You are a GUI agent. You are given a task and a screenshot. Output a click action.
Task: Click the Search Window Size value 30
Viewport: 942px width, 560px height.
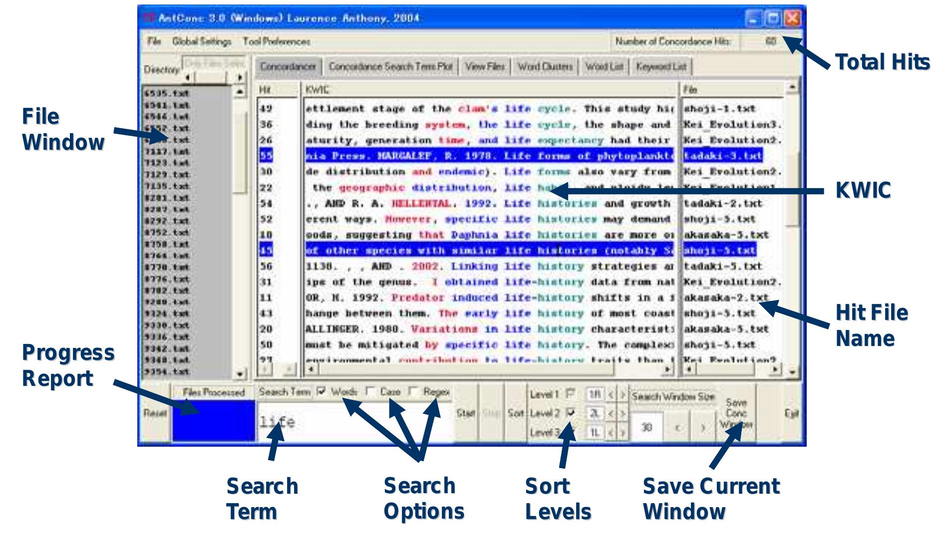coord(647,427)
